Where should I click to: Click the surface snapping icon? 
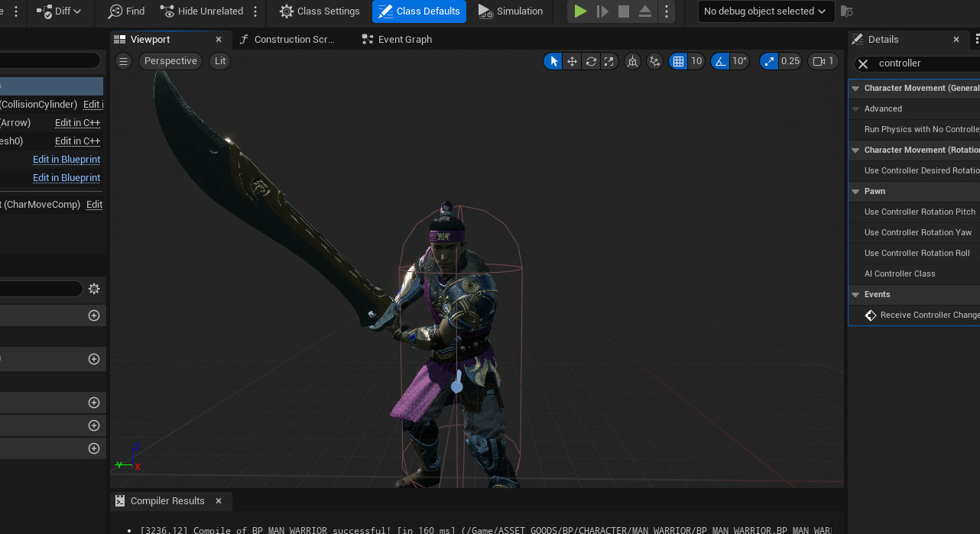(x=654, y=61)
